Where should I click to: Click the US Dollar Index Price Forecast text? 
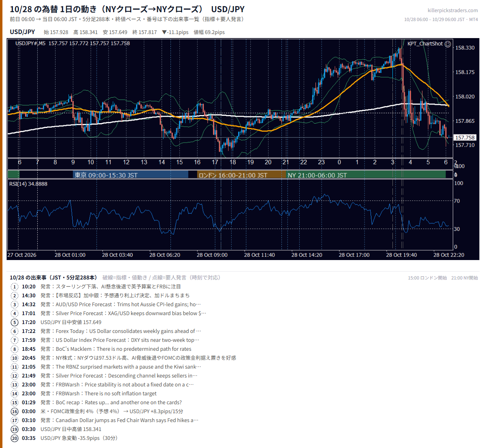click(120, 340)
